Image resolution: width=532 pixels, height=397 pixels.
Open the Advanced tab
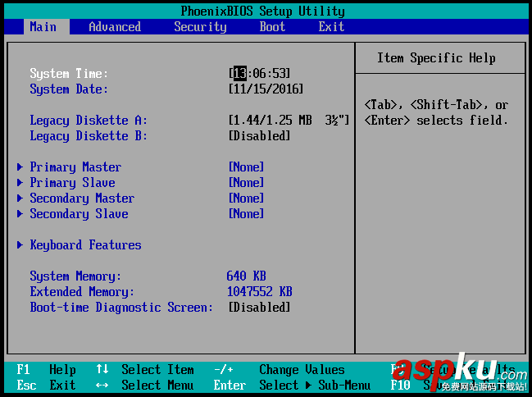(115, 27)
